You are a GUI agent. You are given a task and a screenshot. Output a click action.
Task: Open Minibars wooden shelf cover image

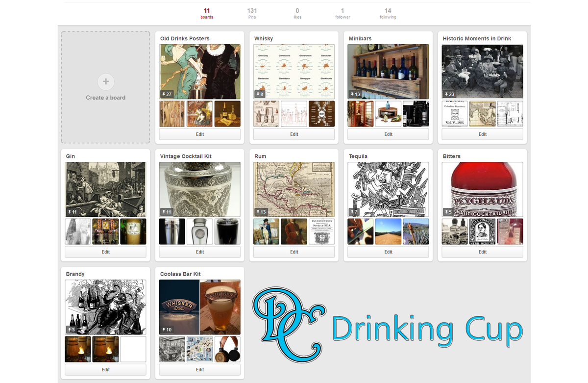click(x=388, y=72)
